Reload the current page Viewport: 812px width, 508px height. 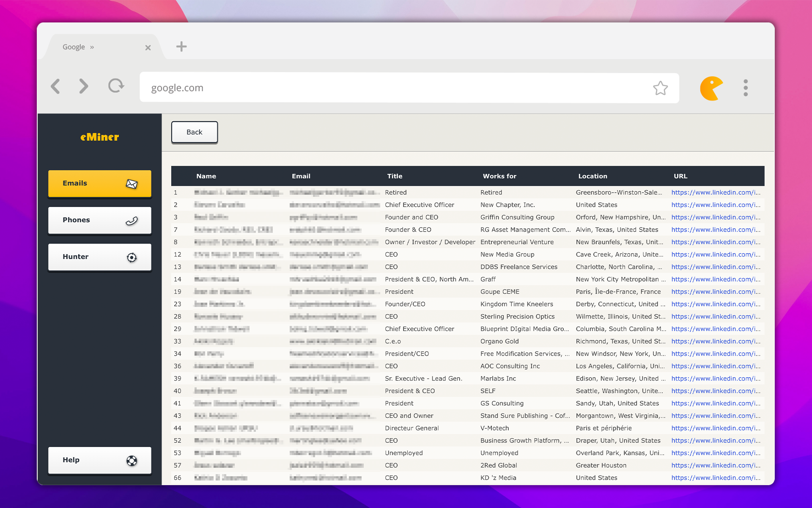(116, 86)
